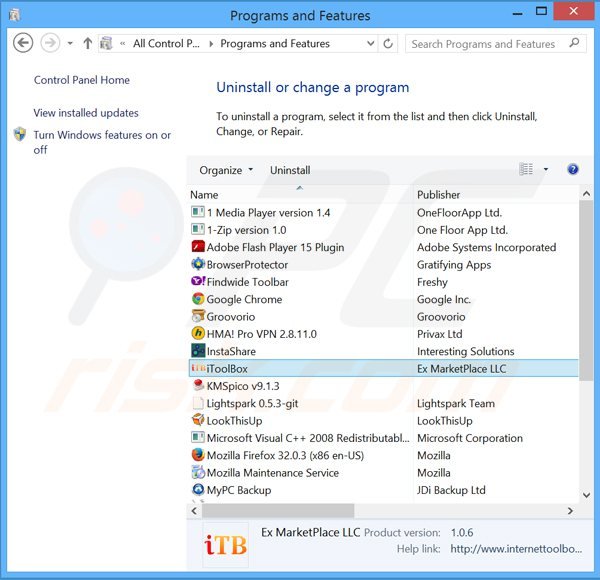Click the horizontal scrollbar left arrow
Screen dimensions: 600x580
(x=194, y=511)
